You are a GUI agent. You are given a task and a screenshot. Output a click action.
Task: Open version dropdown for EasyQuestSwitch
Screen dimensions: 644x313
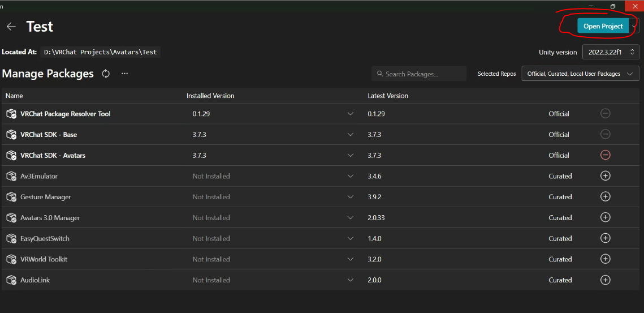pos(351,238)
